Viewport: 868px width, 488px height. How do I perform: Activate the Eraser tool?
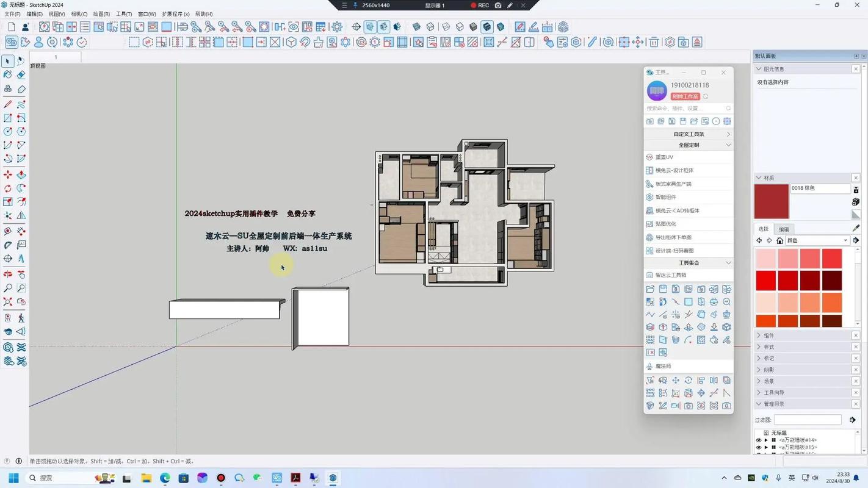(21, 74)
